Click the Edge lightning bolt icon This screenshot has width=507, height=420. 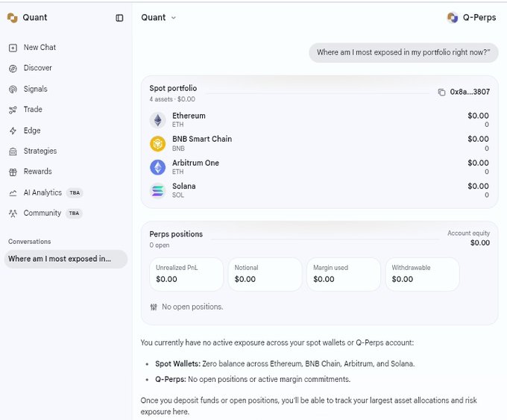pyautogui.click(x=13, y=131)
